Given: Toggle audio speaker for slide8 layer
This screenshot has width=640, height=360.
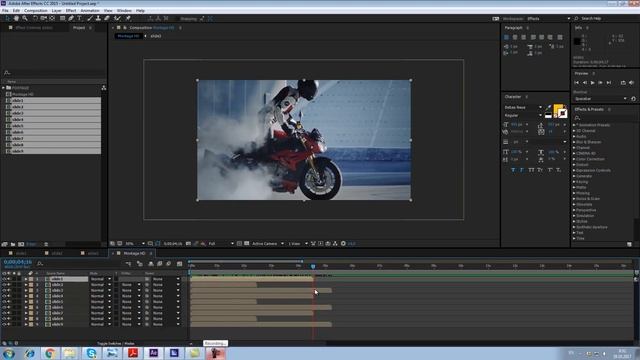Looking at the screenshot, I should tap(9, 319).
